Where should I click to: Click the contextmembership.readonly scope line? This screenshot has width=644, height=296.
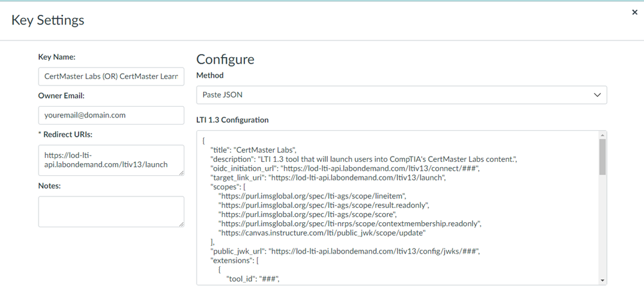click(x=350, y=223)
